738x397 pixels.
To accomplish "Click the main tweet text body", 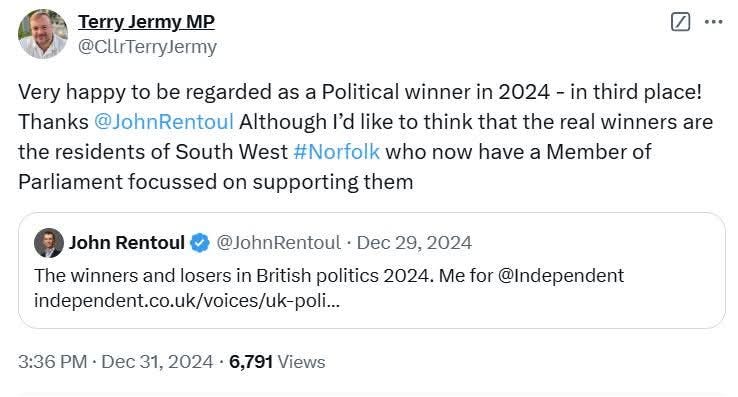I will pyautogui.click(x=366, y=137).
